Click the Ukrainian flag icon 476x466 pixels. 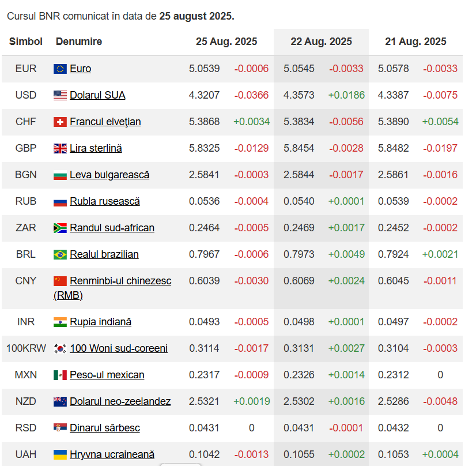coord(60,454)
